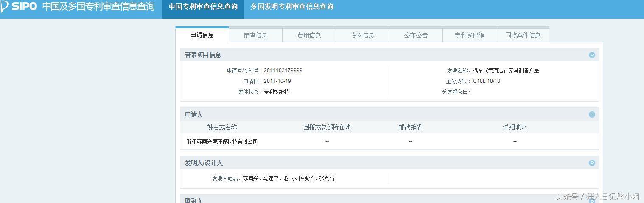The image size is (644, 203).
Task: Click the main classification number C10L 10/18
Action: click(486, 81)
